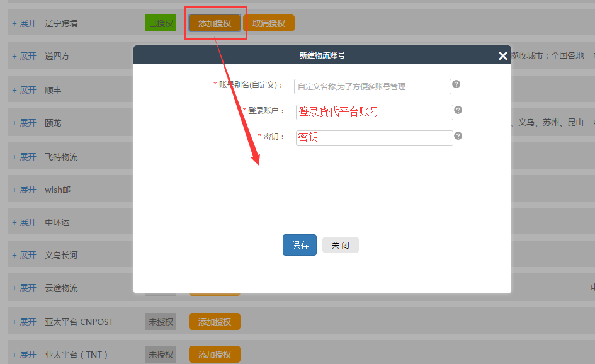Expand the 递四方 row

[25, 56]
